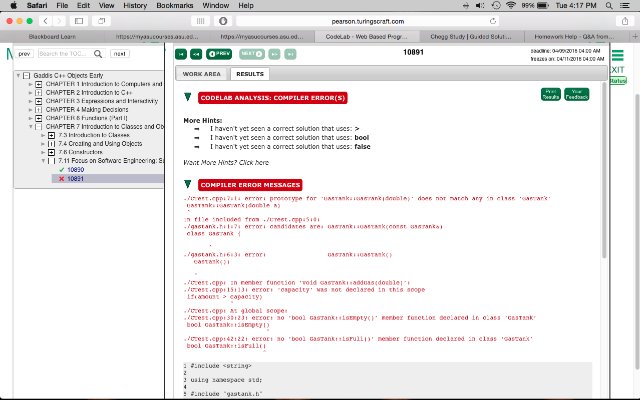Image resolution: width=640 pixels, height=400 pixels.
Task: Focus the Search the TOC input field
Action: pos(65,53)
